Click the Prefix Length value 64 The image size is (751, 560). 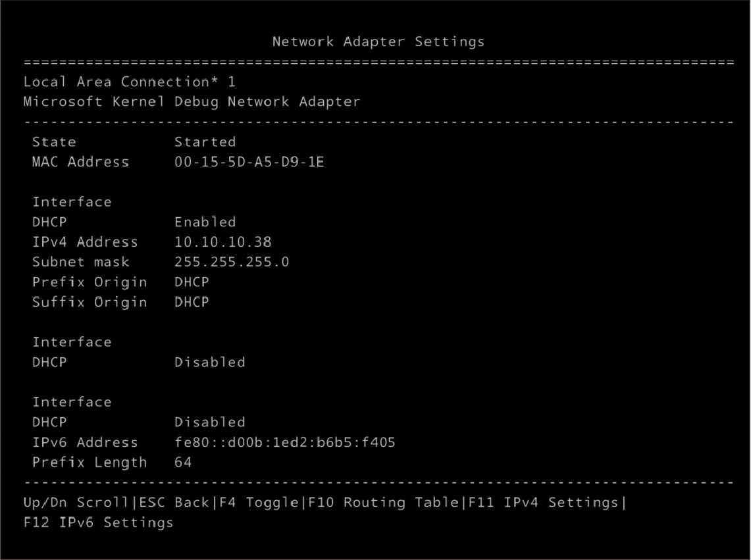click(x=183, y=462)
